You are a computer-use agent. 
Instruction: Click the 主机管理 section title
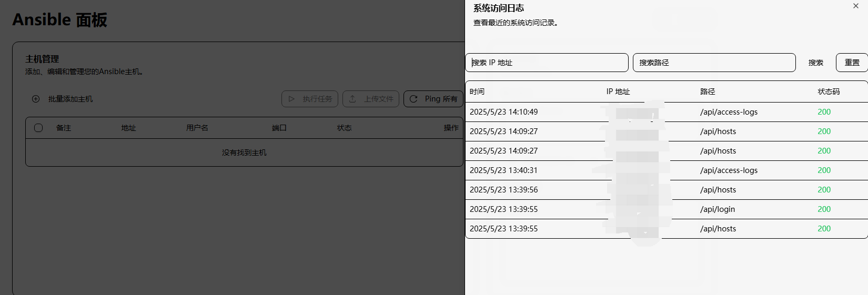[x=42, y=59]
